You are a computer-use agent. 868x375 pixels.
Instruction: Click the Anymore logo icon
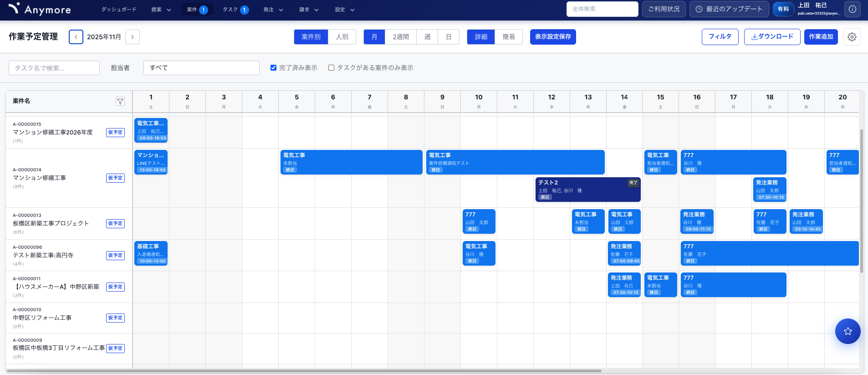(14, 8)
